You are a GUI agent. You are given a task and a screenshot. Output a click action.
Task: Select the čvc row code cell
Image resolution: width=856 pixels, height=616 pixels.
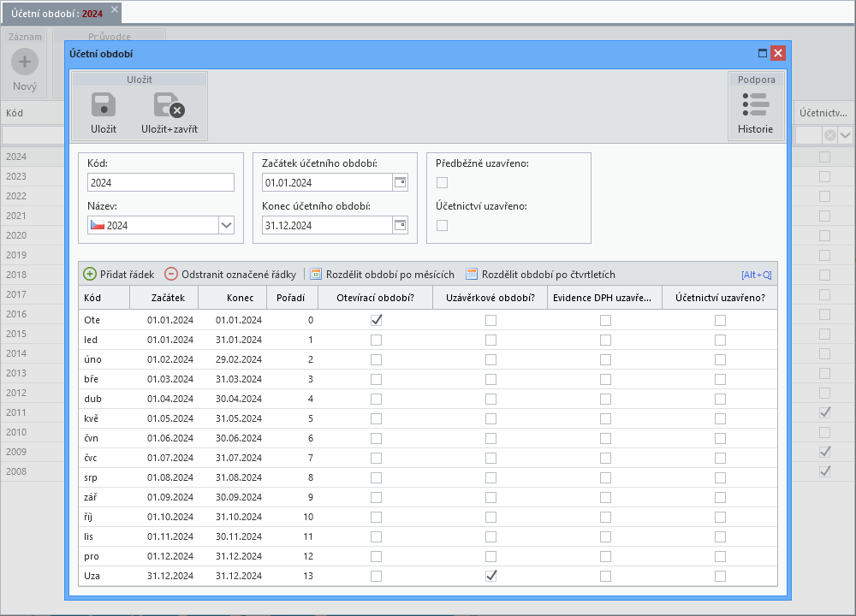pos(104,457)
